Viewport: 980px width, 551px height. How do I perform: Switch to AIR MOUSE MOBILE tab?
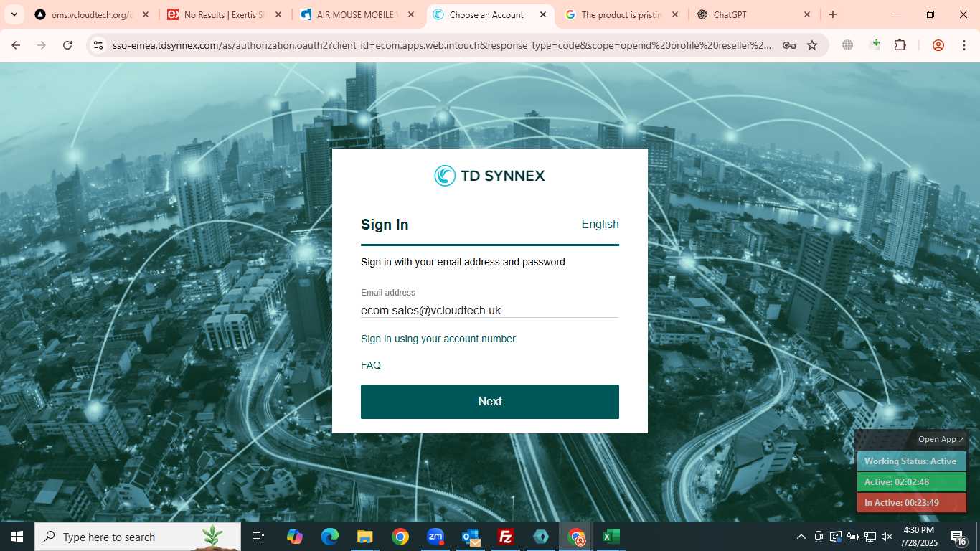357,14
